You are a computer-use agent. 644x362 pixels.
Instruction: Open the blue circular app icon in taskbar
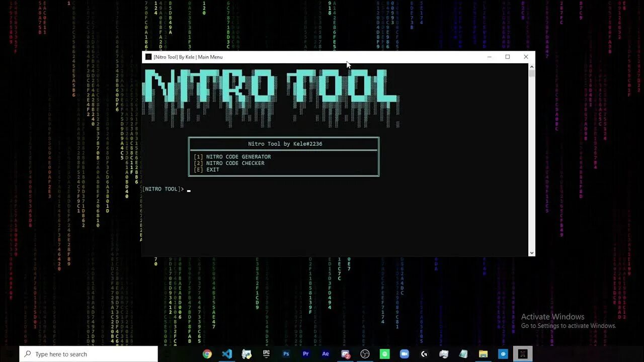pyautogui.click(x=503, y=354)
